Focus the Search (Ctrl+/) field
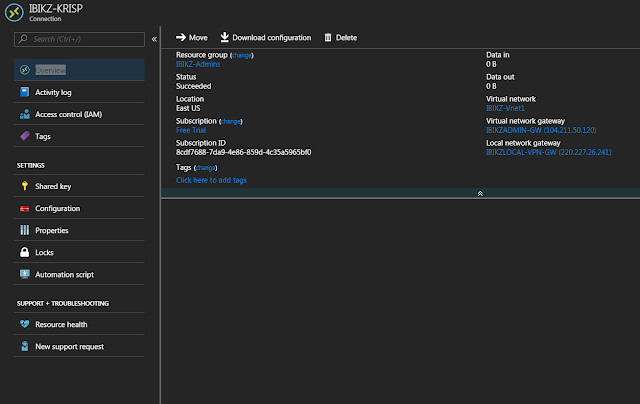This screenshot has height=404, width=640. pos(79,39)
